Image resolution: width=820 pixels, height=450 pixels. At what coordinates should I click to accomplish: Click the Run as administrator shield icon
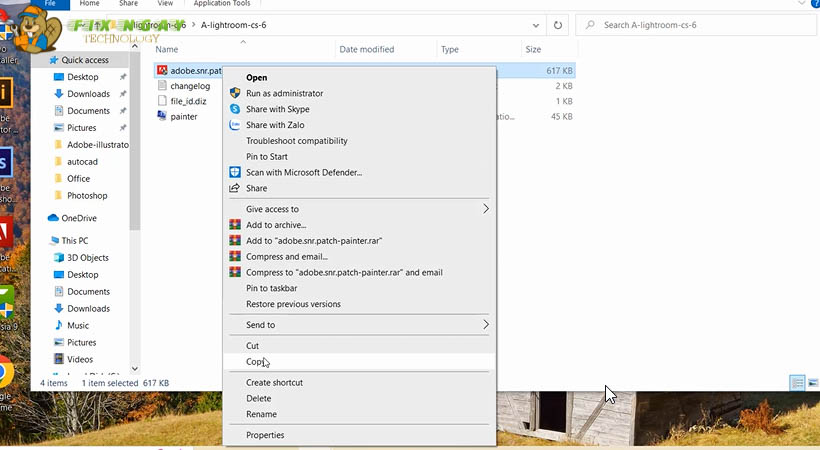[x=235, y=93]
